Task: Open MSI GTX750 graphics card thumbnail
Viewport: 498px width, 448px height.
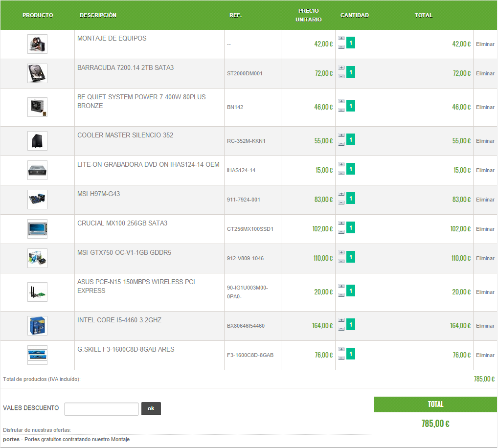Action: pos(37,258)
